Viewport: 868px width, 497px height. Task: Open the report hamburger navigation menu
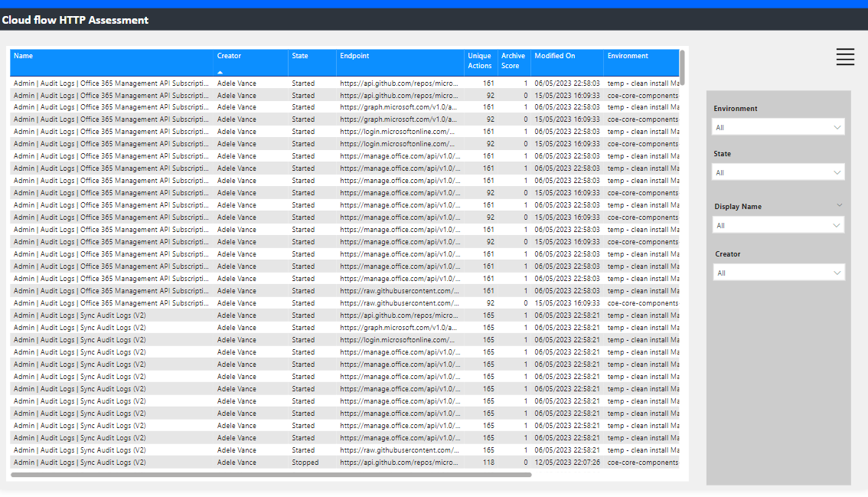coord(844,57)
